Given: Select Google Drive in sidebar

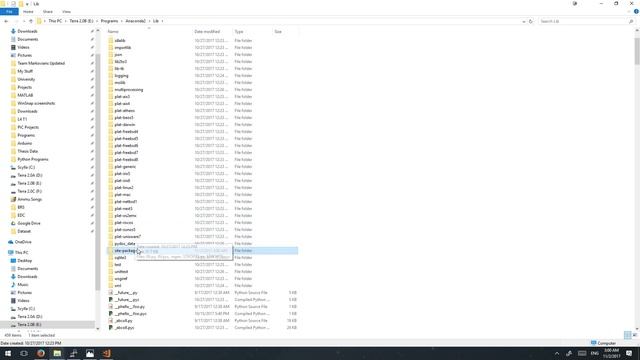Looking at the screenshot, I should [x=29, y=223].
